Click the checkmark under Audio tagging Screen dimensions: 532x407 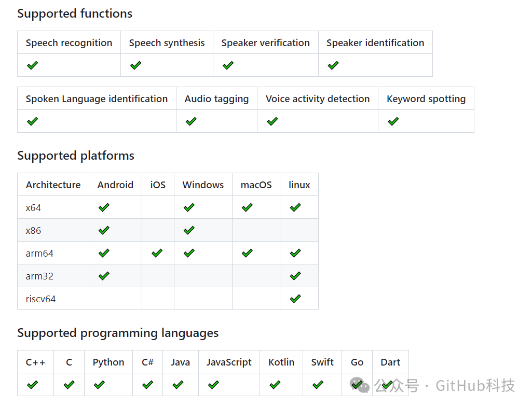tap(191, 121)
